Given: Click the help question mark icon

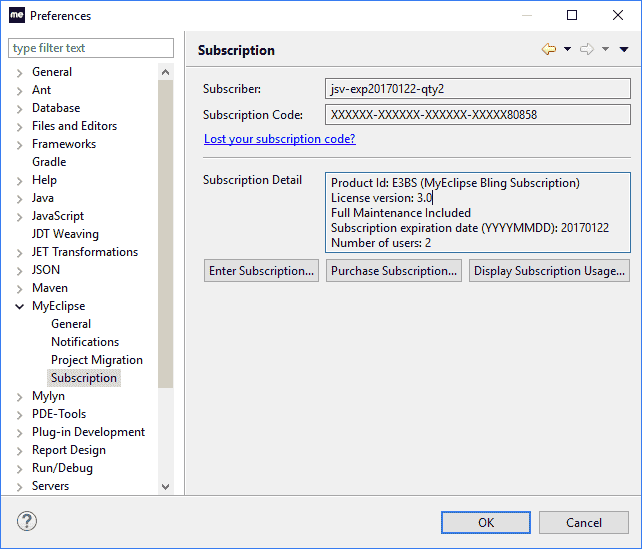Looking at the screenshot, I should click(27, 521).
